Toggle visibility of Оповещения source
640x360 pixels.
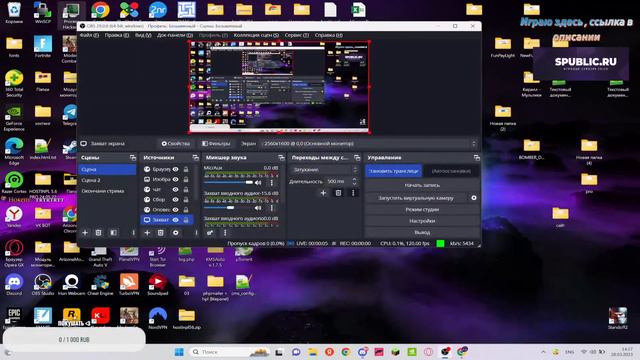point(176,209)
